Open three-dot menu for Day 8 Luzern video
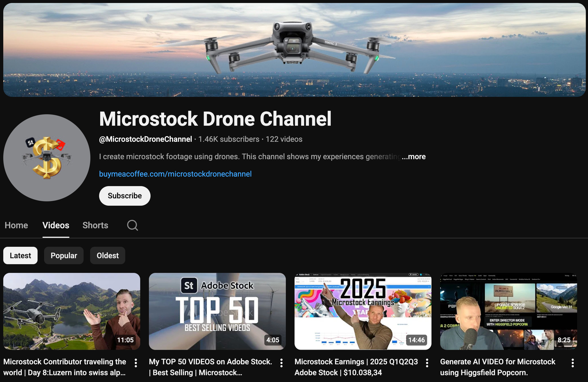588x382 pixels. 136,363
